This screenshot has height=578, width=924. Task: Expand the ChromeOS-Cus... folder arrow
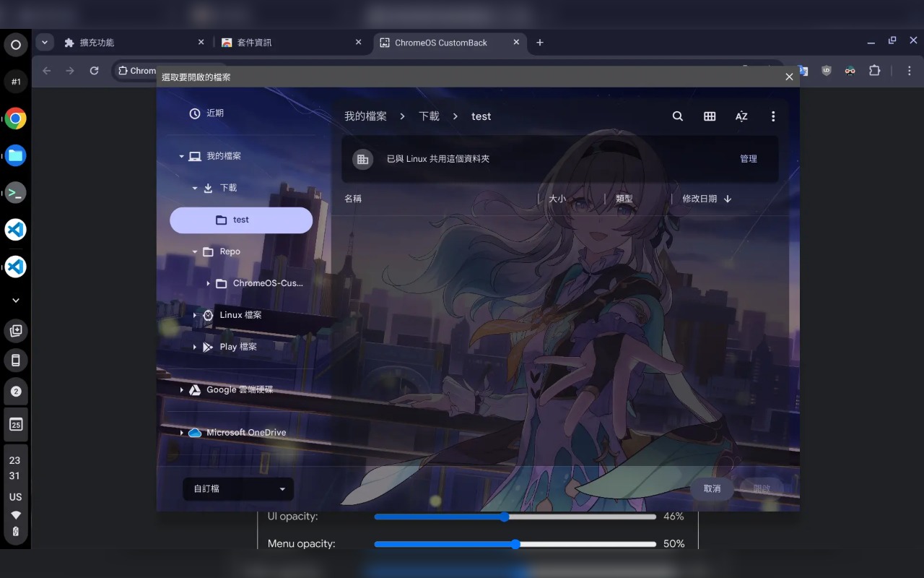tap(208, 284)
